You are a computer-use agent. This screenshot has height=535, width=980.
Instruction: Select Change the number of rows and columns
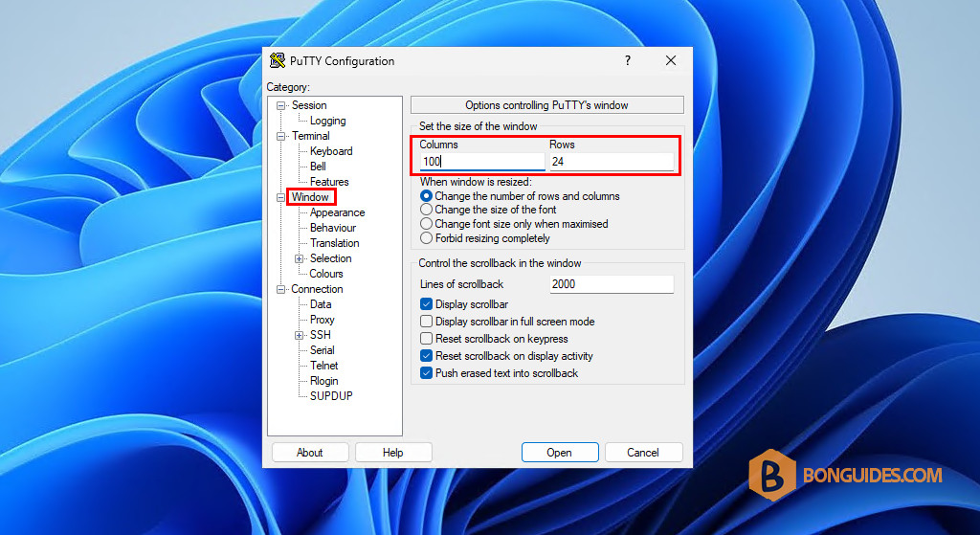pos(426,196)
